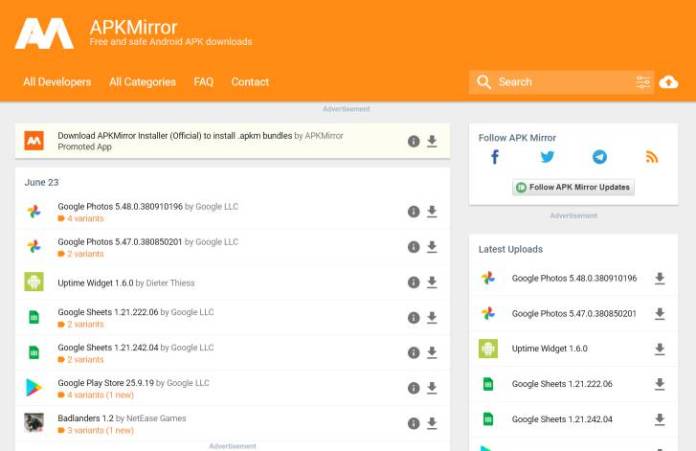Show info for Google Photos 5.48.0.380910196
Viewport: 696px width, 451px height.
[414, 212]
